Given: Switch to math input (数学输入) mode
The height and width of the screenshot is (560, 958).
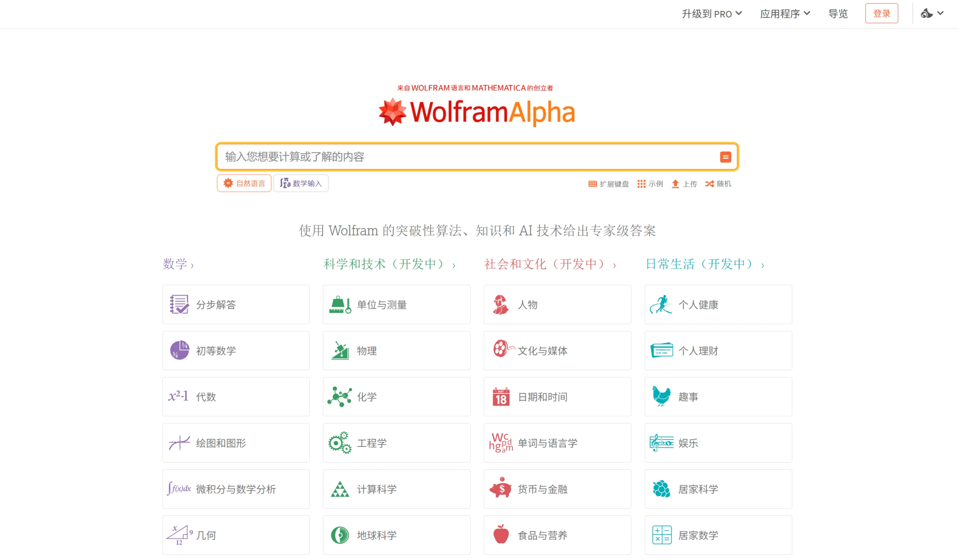Looking at the screenshot, I should click(x=301, y=184).
